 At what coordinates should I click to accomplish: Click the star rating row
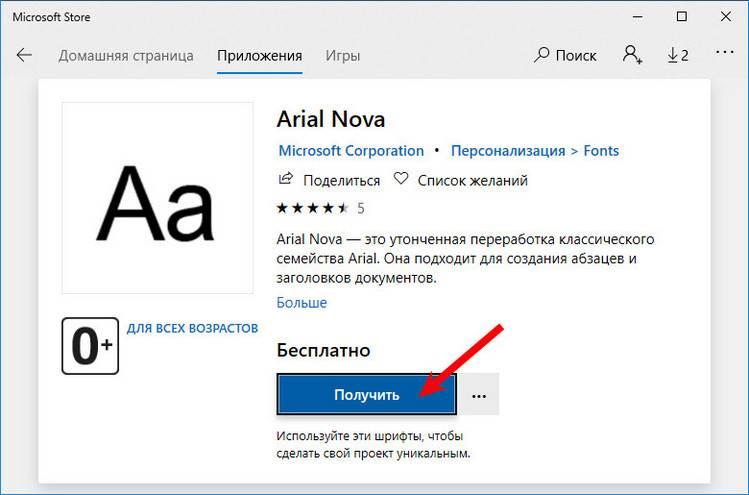(312, 208)
